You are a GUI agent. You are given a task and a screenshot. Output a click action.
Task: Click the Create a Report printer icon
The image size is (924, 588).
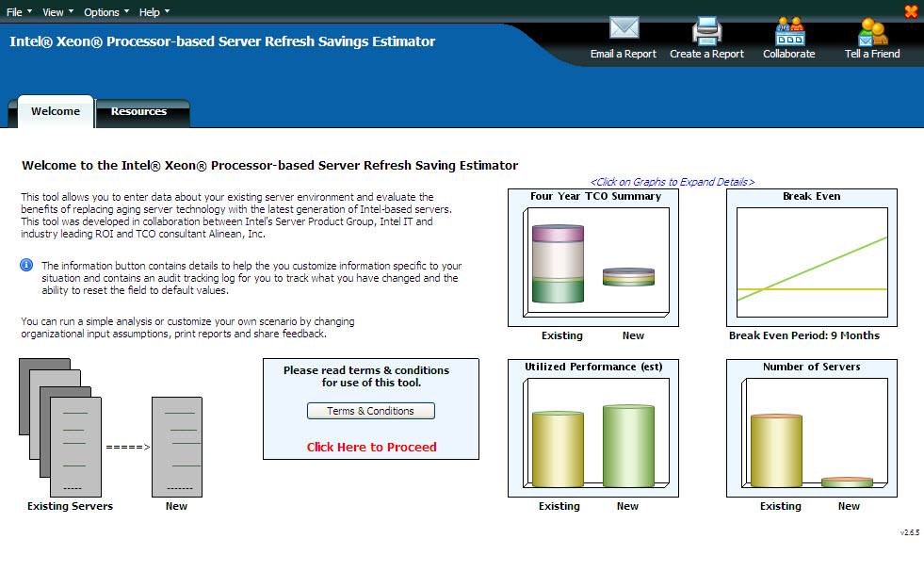point(706,31)
